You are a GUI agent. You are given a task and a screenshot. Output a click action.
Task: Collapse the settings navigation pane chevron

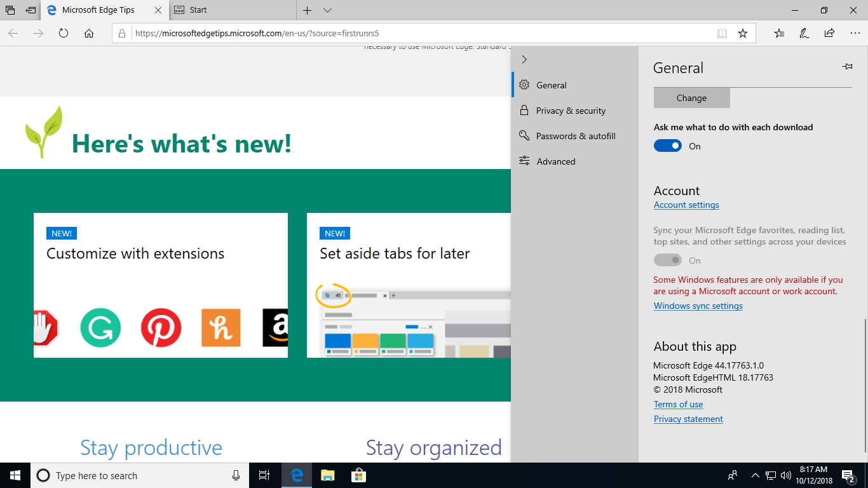[x=524, y=59]
